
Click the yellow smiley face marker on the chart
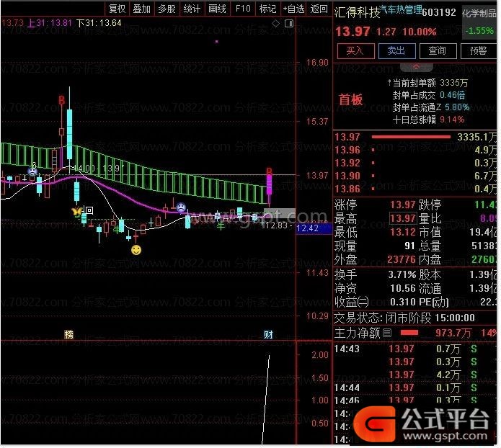pos(136,250)
